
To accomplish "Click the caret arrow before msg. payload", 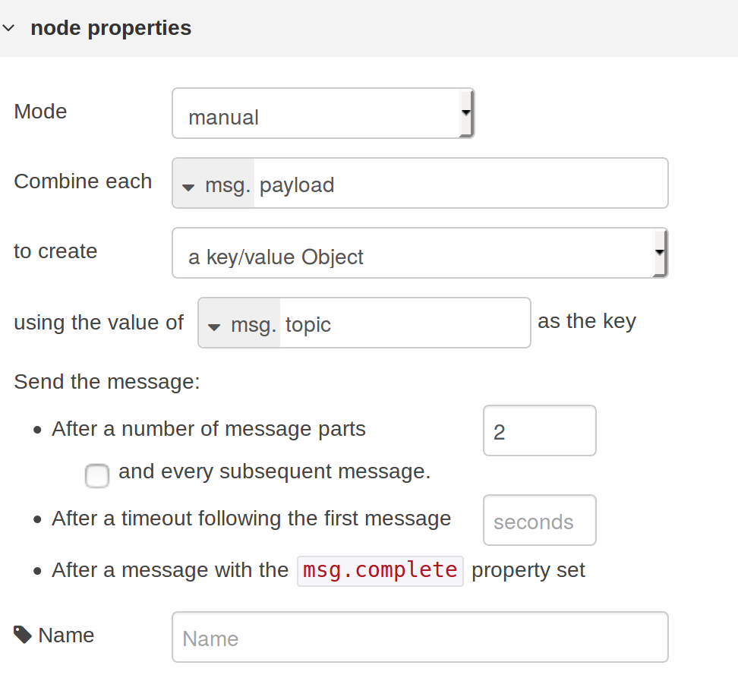I will (189, 186).
